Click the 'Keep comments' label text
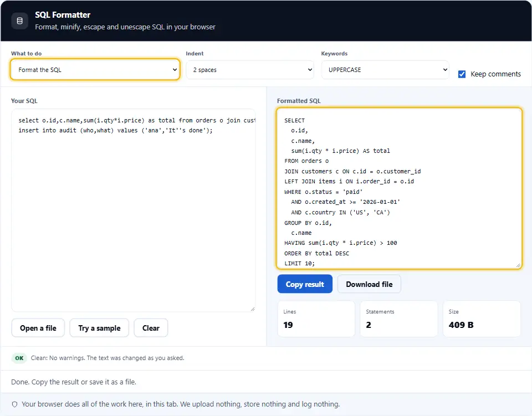 (495, 74)
